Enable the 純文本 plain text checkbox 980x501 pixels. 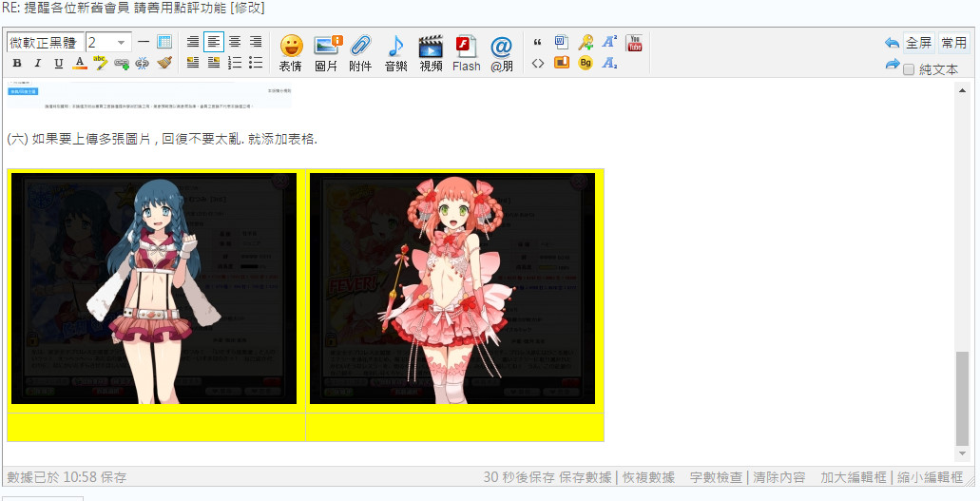click(x=910, y=69)
